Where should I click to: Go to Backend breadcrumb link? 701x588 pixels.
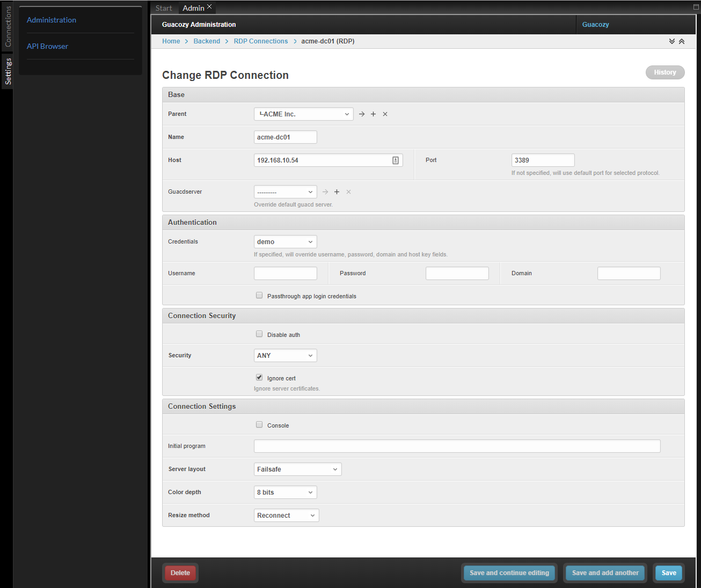[x=207, y=41]
